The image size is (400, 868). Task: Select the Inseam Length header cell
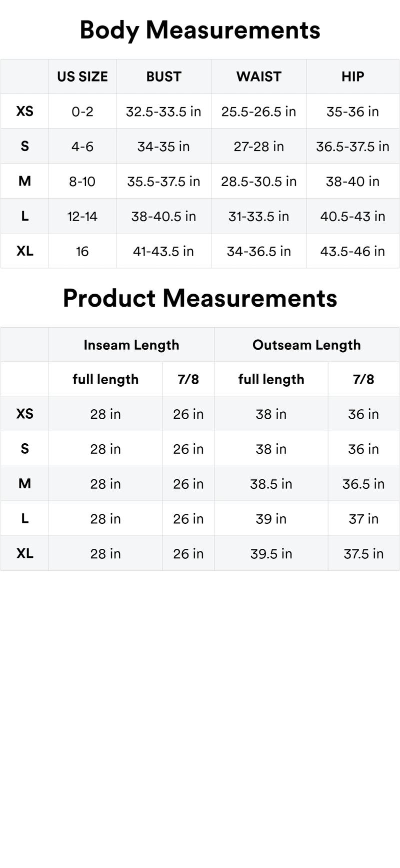pyautogui.click(x=131, y=345)
